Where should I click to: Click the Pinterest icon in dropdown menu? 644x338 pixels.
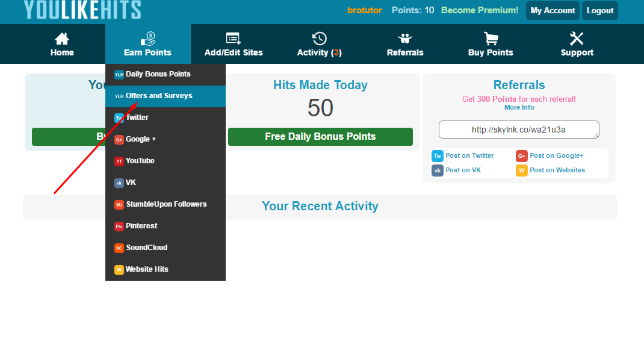pyautogui.click(x=119, y=227)
